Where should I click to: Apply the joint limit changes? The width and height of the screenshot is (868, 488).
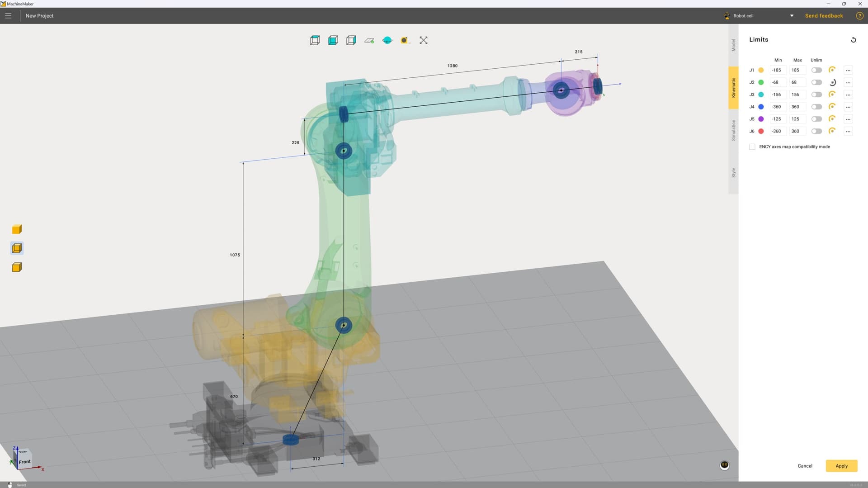coord(841,466)
